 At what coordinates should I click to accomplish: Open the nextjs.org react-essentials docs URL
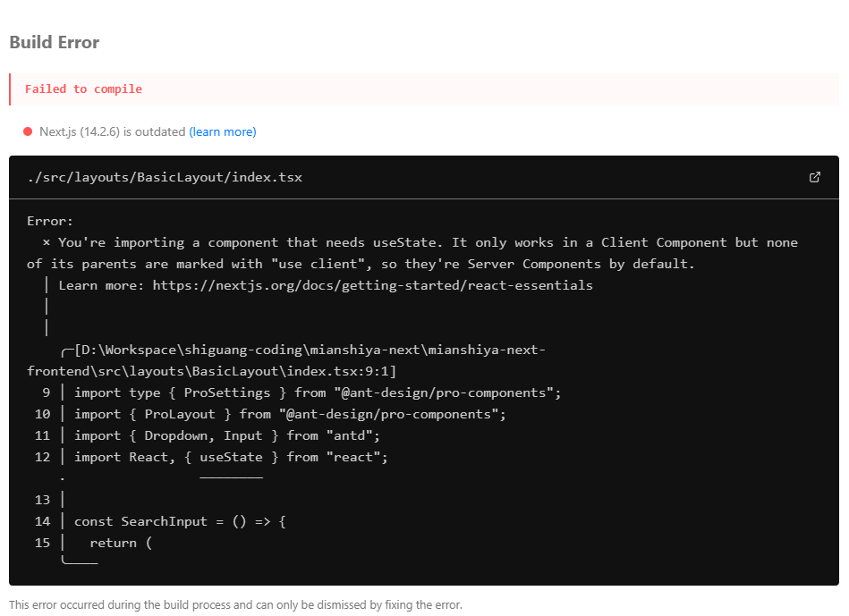pos(372,285)
